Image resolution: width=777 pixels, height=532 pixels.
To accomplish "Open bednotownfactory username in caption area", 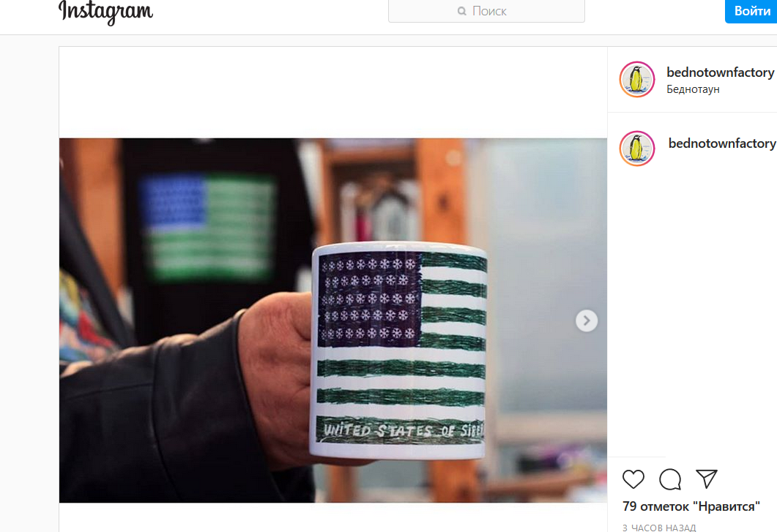I will [x=722, y=143].
